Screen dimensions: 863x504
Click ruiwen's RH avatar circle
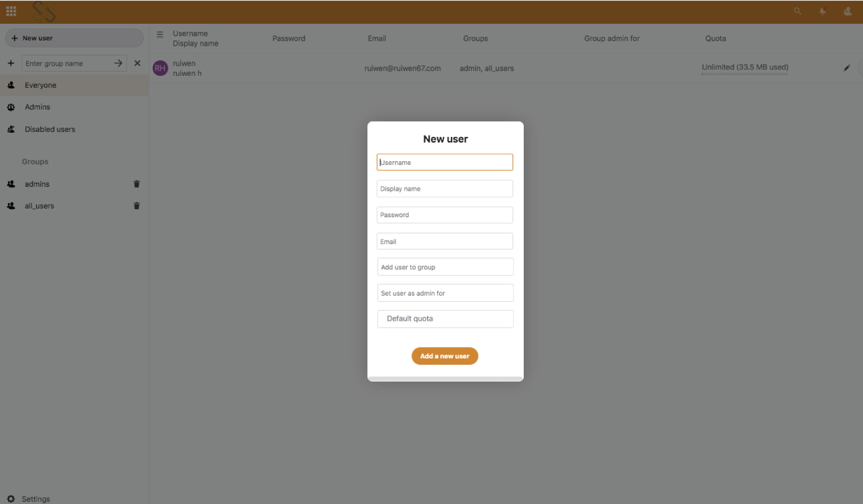tap(160, 68)
